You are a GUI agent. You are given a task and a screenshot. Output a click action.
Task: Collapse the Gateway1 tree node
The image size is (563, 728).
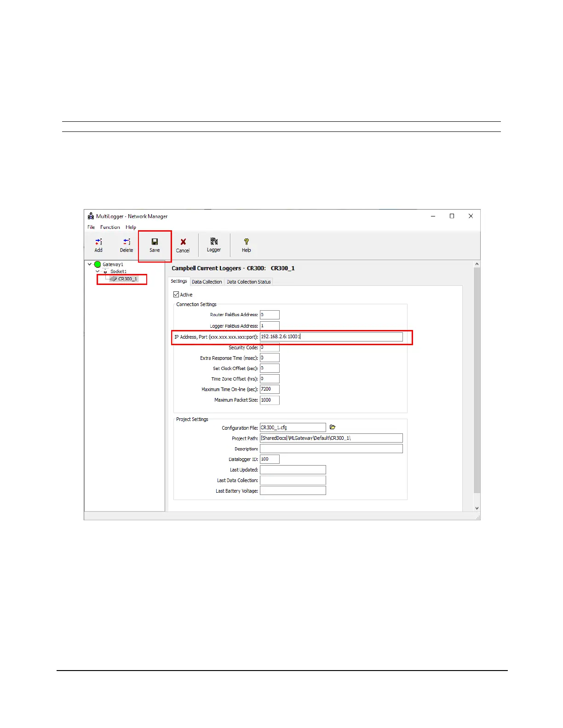90,264
